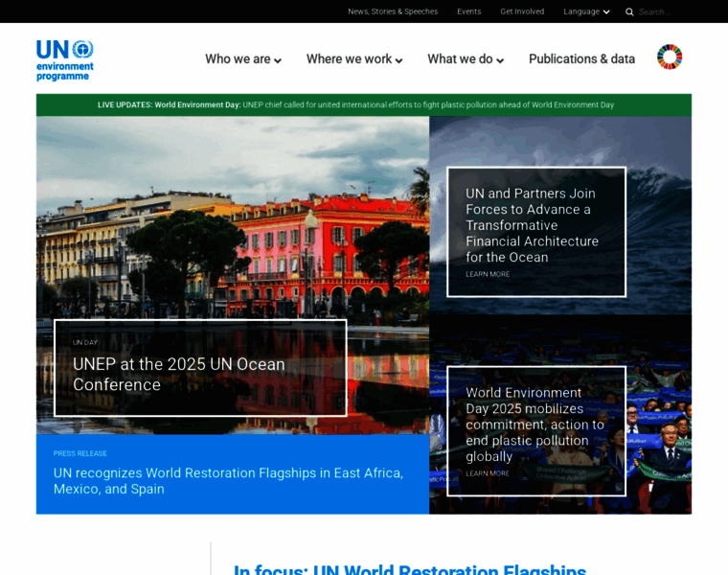This screenshot has width=728, height=575.
Task: Go to the Events page
Action: [x=469, y=11]
